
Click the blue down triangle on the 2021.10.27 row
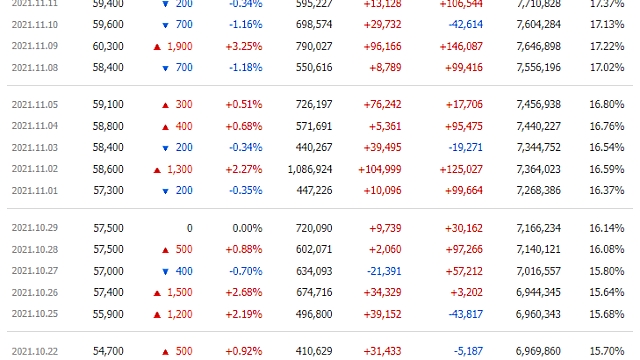click(x=165, y=271)
